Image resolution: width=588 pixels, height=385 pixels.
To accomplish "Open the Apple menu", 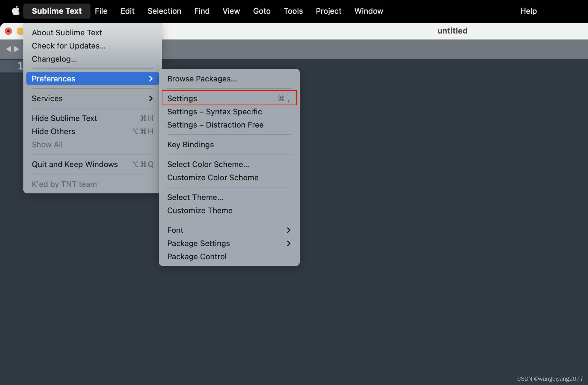I will tap(16, 11).
